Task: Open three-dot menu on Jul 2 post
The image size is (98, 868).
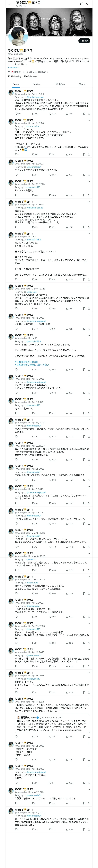Action: tap(89, 233)
